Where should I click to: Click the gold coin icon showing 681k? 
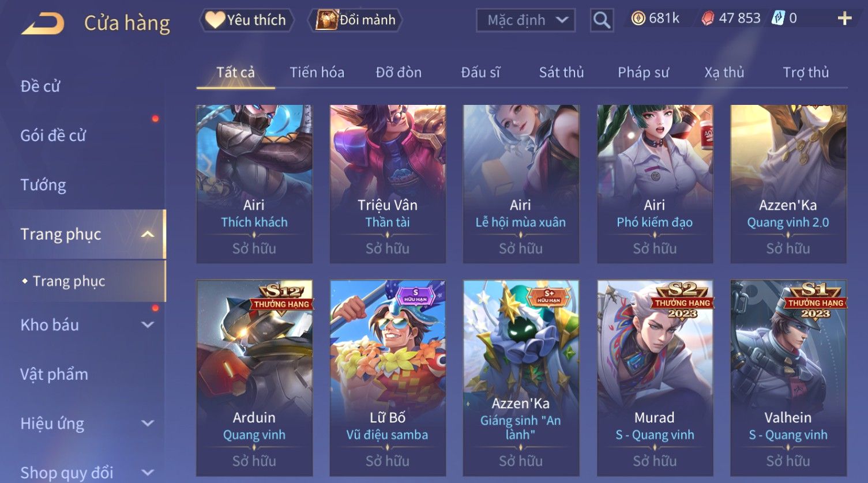point(638,18)
